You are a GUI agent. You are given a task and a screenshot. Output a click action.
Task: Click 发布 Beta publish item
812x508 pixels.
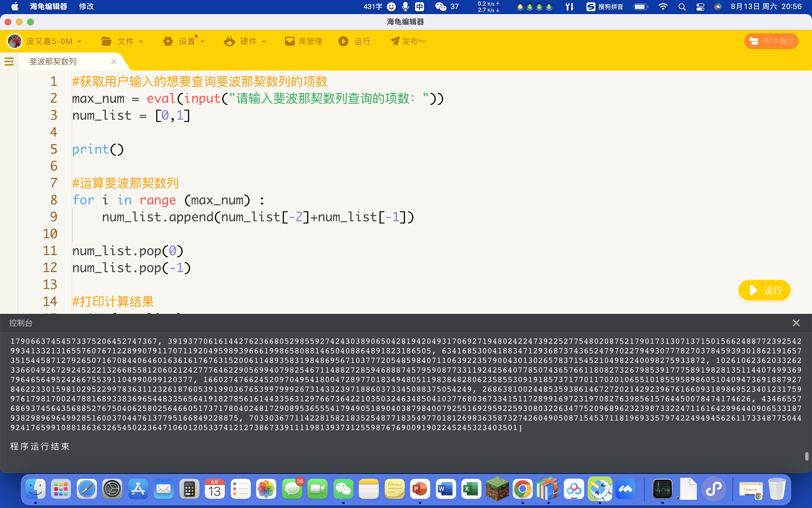point(408,41)
